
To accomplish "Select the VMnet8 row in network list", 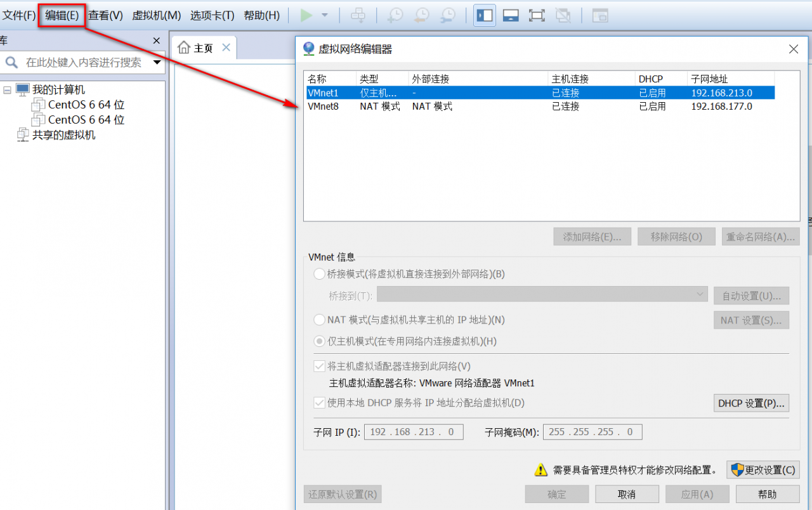I will click(x=540, y=107).
